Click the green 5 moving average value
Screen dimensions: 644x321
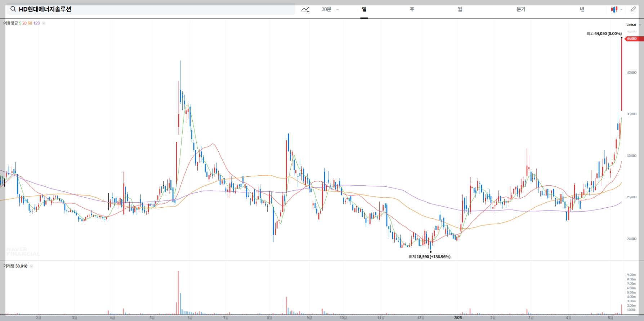[x=20, y=23]
